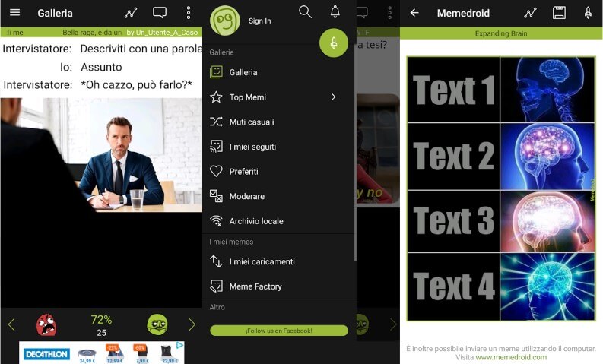Open comments speech bubble in Galleria header
This screenshot has height=364, width=603.
click(x=160, y=13)
